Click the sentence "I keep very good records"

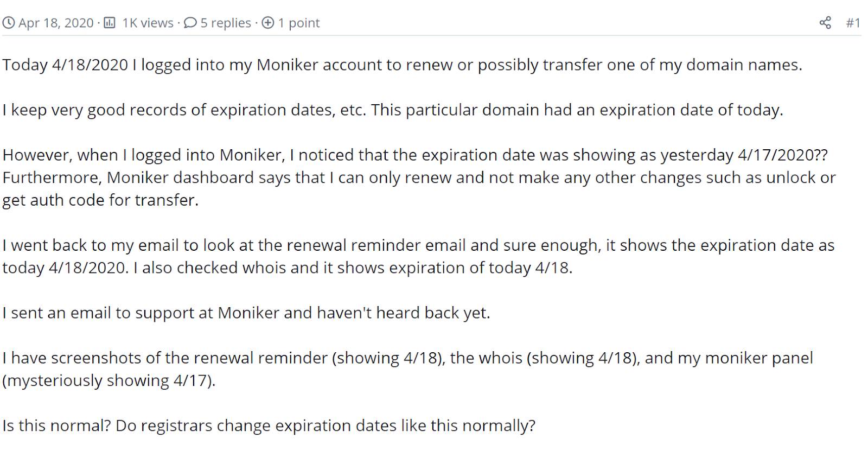tap(393, 110)
